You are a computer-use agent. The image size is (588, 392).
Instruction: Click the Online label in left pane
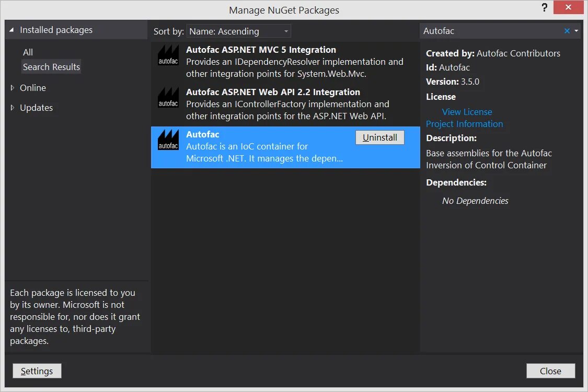pos(33,88)
